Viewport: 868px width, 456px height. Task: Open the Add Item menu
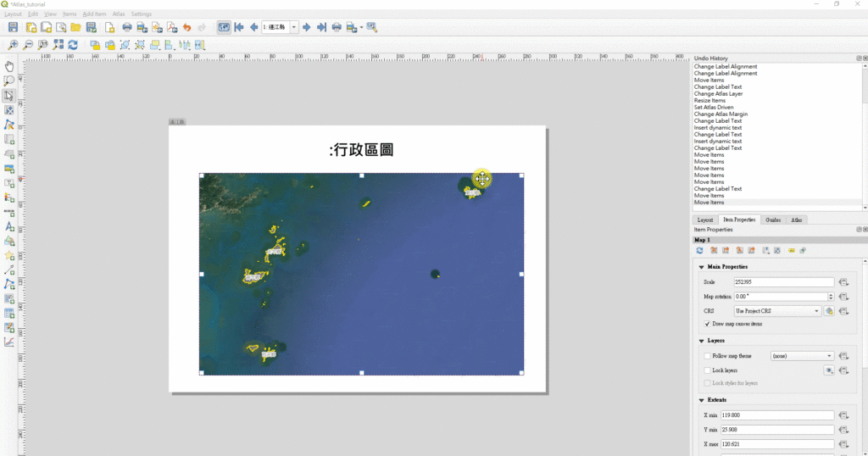(x=94, y=14)
